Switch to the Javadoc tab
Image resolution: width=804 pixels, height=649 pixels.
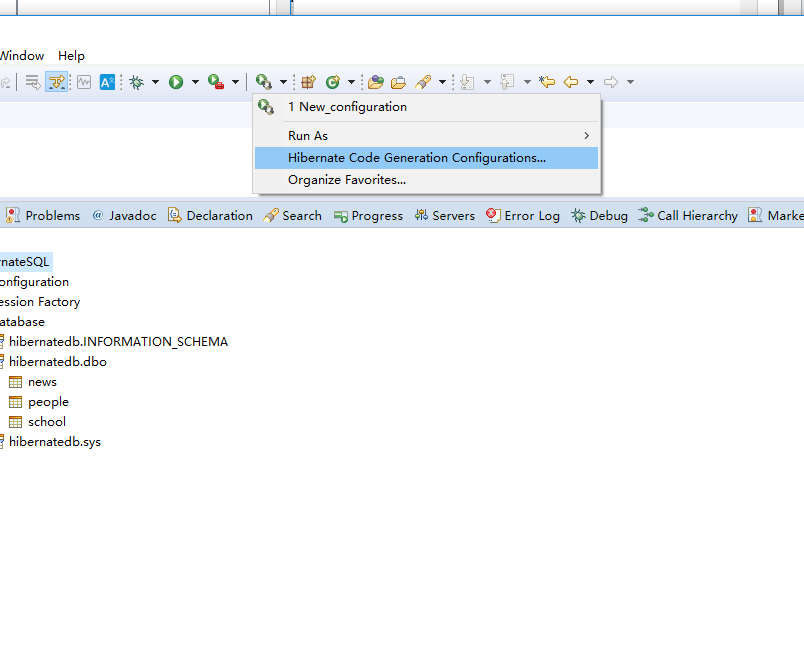click(124, 216)
